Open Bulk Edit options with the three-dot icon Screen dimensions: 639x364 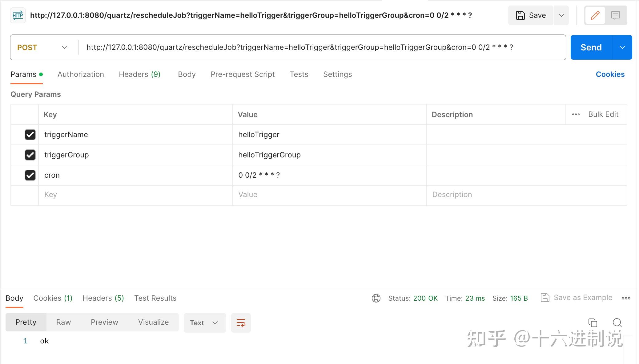pyautogui.click(x=575, y=114)
